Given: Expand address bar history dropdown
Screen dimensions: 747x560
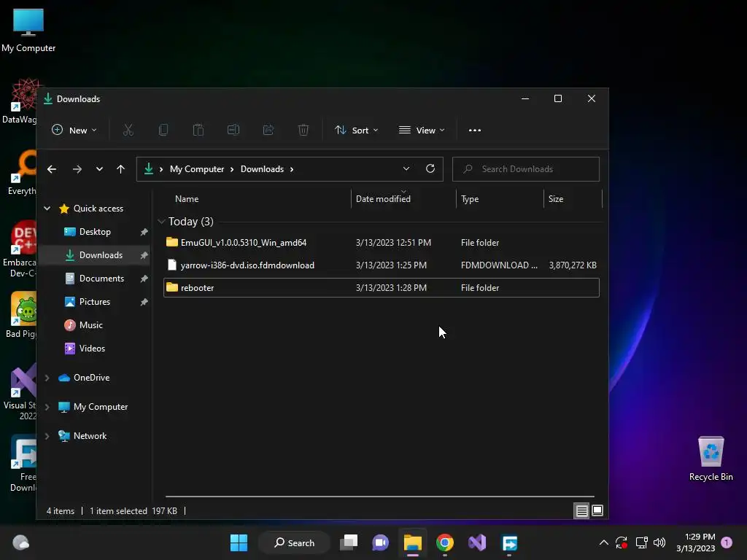Looking at the screenshot, I should coord(406,168).
